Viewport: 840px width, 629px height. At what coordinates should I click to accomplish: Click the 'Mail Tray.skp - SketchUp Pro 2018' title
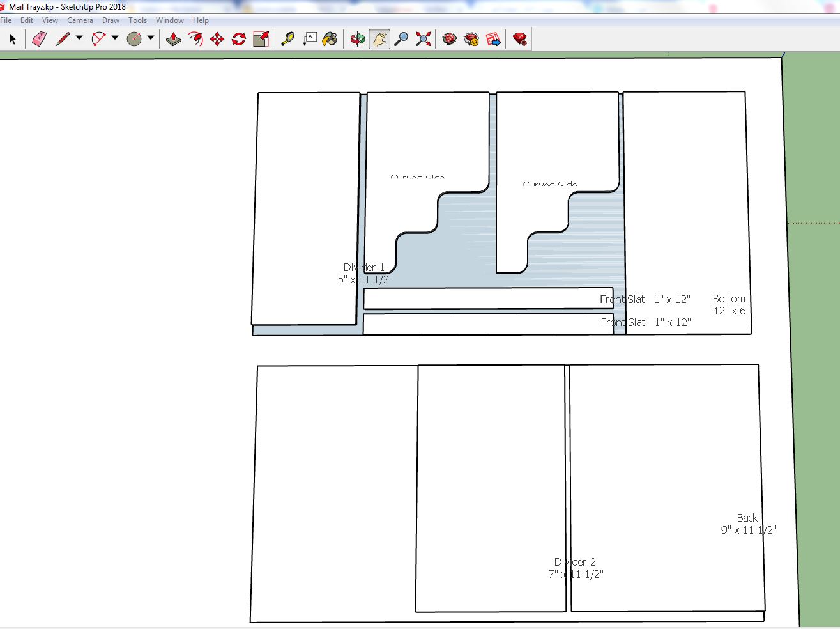pos(67,7)
